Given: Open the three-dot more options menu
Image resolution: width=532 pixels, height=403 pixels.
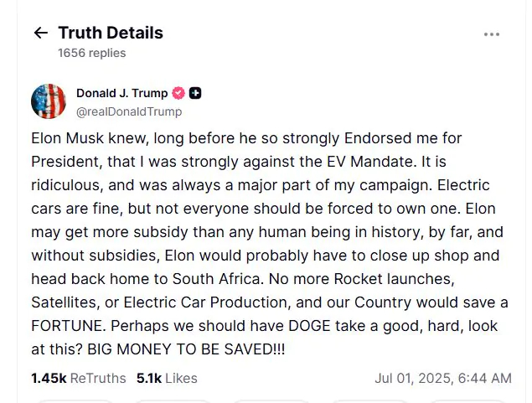Looking at the screenshot, I should coord(492,34).
